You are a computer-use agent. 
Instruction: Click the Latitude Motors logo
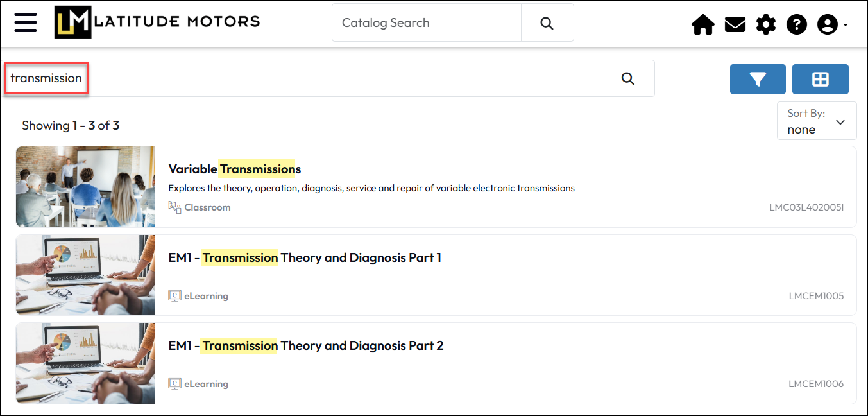tap(157, 22)
